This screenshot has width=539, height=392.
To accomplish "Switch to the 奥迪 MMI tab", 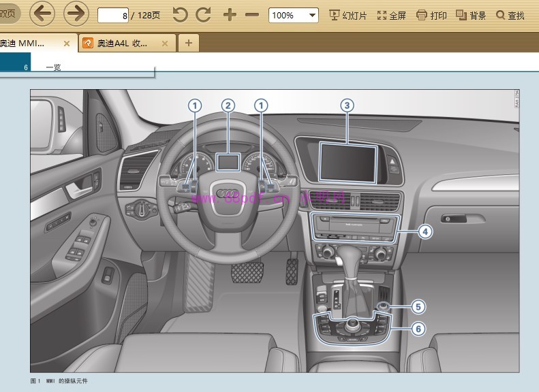I will [27, 43].
